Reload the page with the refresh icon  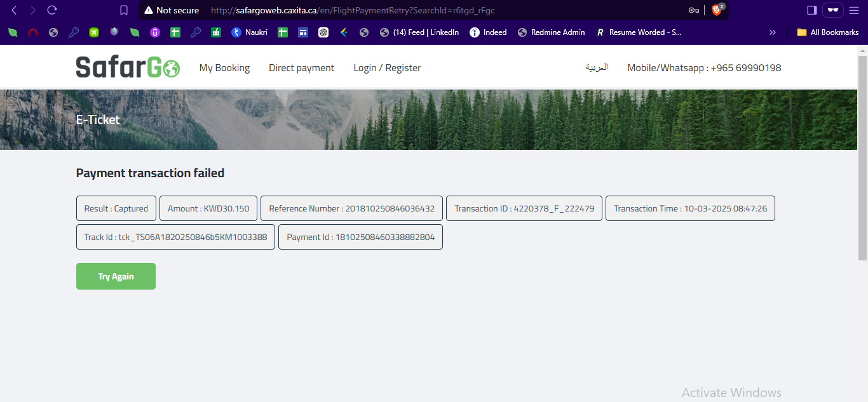[x=52, y=10]
